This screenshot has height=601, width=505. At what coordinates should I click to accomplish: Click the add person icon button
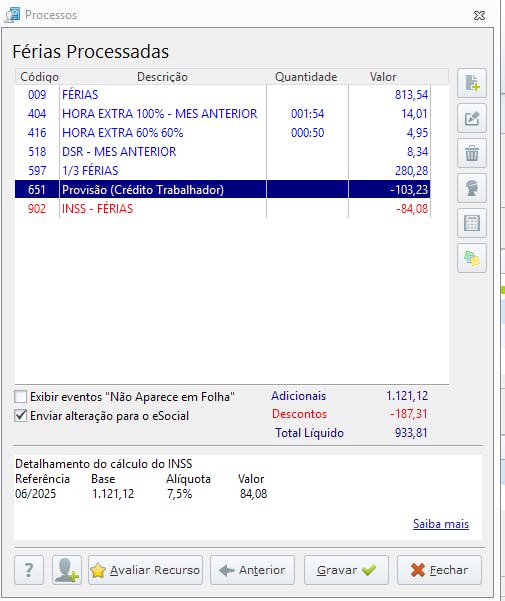[x=67, y=570]
